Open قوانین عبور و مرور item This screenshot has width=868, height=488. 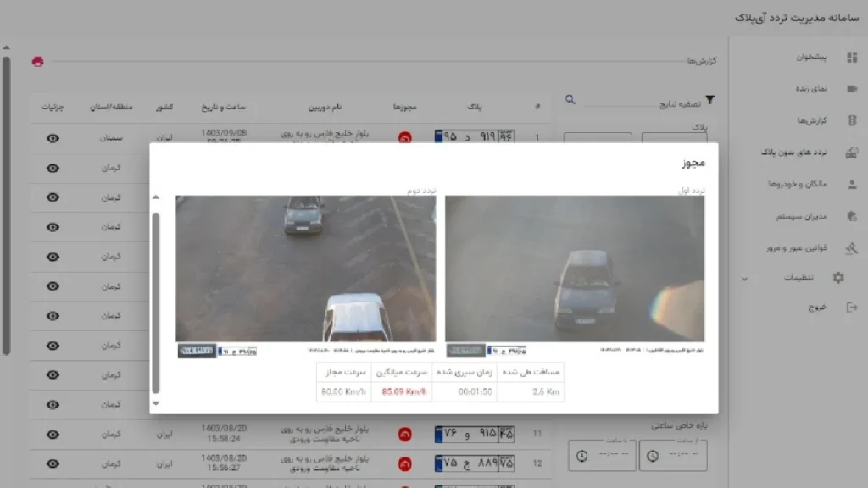coord(797,248)
